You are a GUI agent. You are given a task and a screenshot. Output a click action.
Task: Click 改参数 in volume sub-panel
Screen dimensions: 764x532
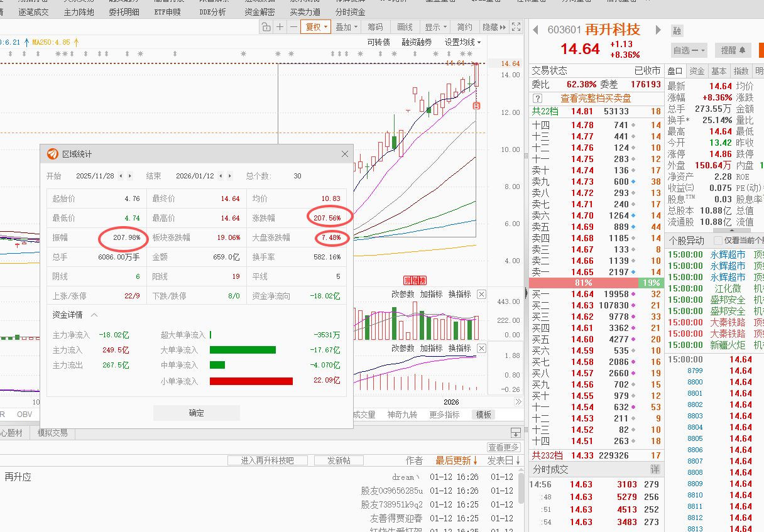[403, 294]
